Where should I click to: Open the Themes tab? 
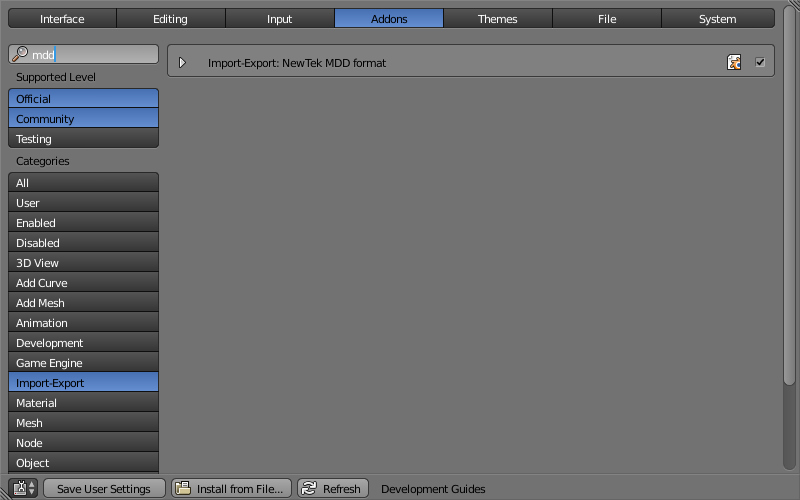coord(497,19)
